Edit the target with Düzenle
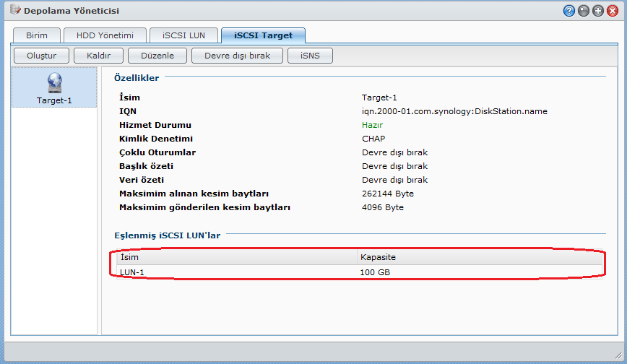 tap(157, 56)
